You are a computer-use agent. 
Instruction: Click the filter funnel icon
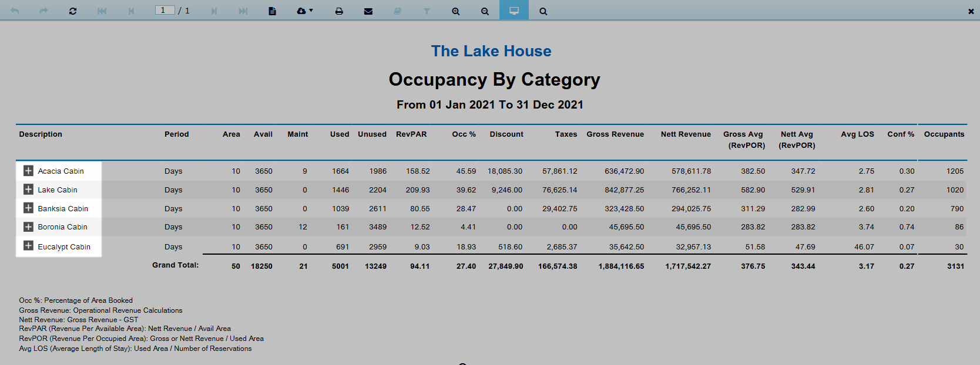[427, 11]
